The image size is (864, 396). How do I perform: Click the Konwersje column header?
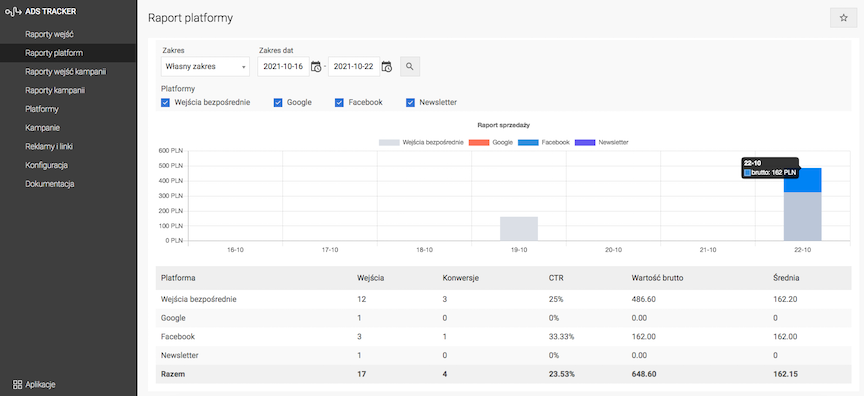coord(461,278)
